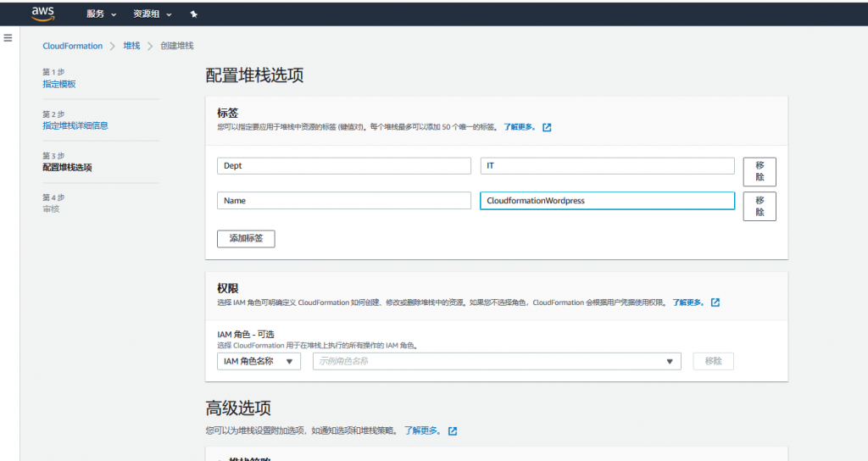Open 了解更多 link in 标签 section
Screen dimensions: 868x461
520,127
